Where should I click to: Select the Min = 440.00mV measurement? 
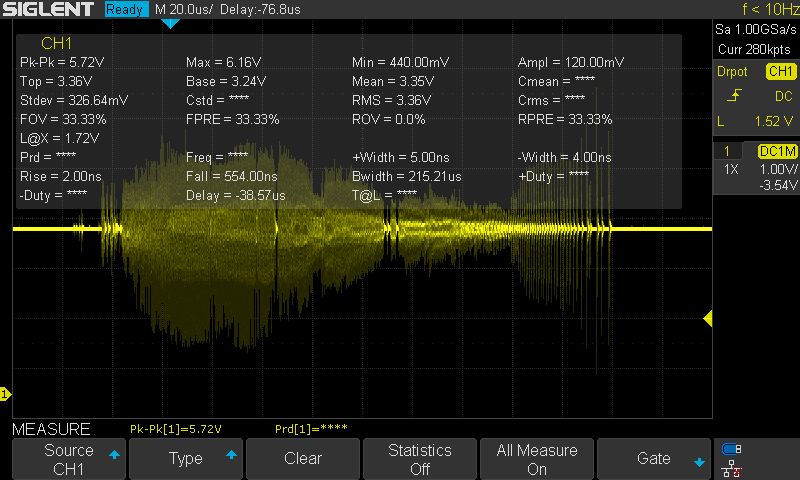tap(401, 62)
